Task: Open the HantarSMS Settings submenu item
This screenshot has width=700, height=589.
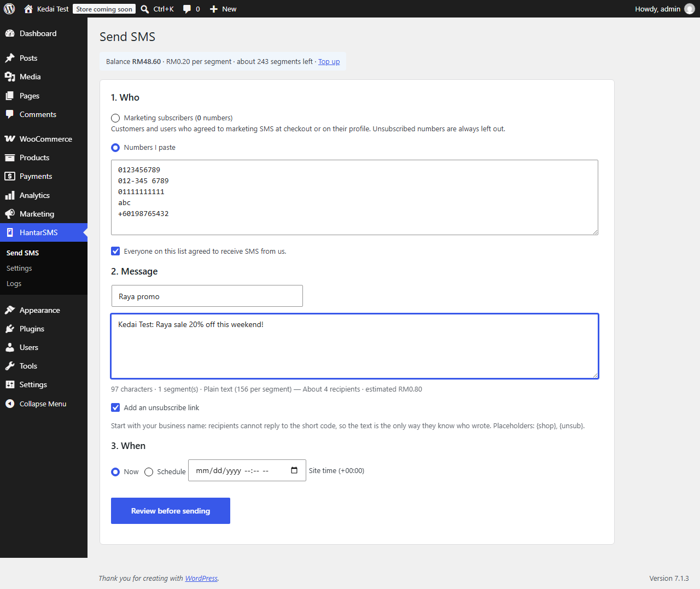Action: 19,268
